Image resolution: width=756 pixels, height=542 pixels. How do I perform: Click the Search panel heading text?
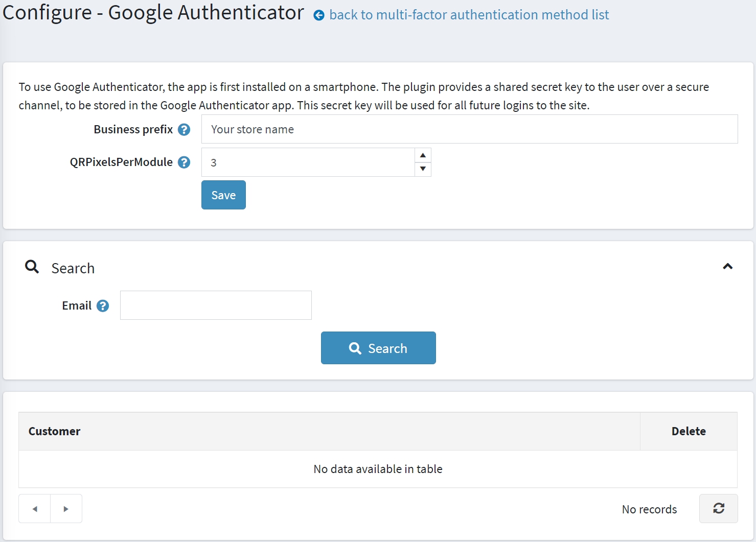coord(73,268)
